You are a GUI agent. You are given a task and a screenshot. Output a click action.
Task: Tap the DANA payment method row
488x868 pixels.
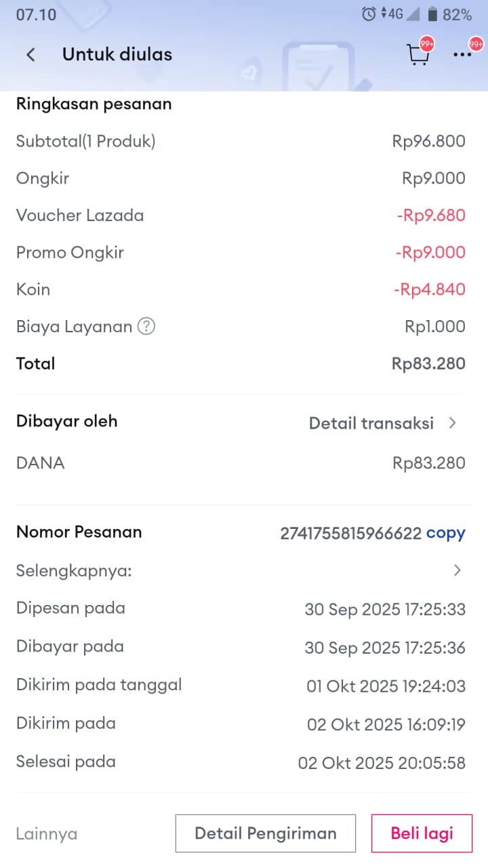41,463
